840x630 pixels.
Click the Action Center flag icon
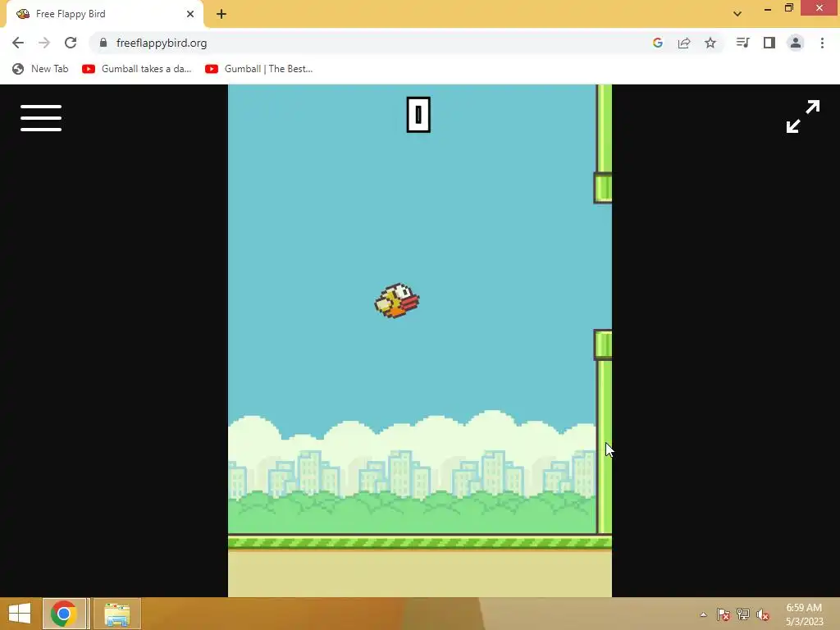[724, 614]
